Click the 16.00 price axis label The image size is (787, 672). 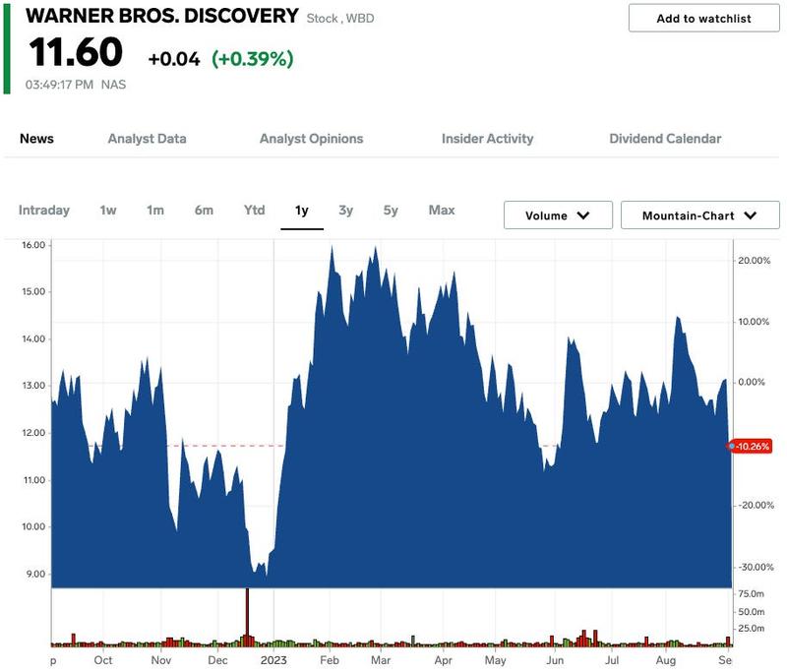tap(33, 245)
